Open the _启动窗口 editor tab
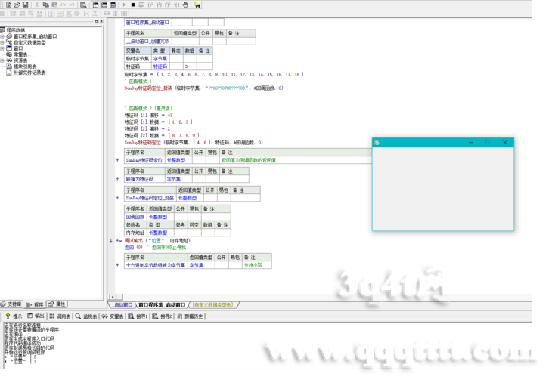 (122, 304)
